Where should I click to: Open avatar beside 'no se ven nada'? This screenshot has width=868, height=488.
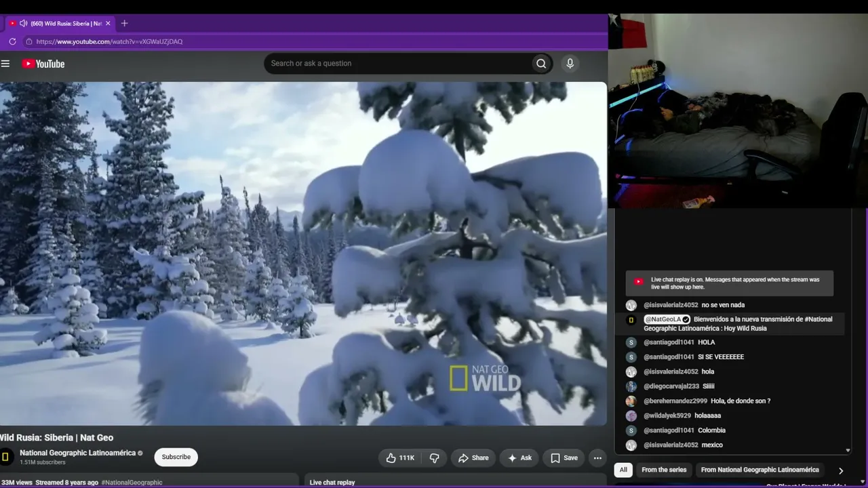coord(631,305)
